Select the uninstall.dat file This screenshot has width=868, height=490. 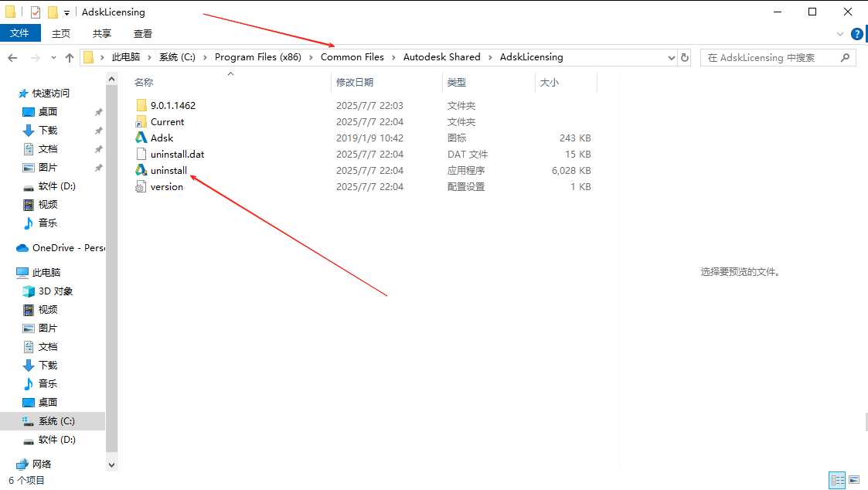click(177, 155)
